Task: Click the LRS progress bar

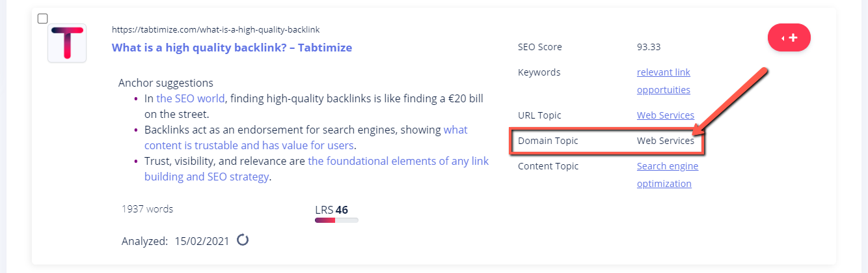Action: click(x=336, y=220)
